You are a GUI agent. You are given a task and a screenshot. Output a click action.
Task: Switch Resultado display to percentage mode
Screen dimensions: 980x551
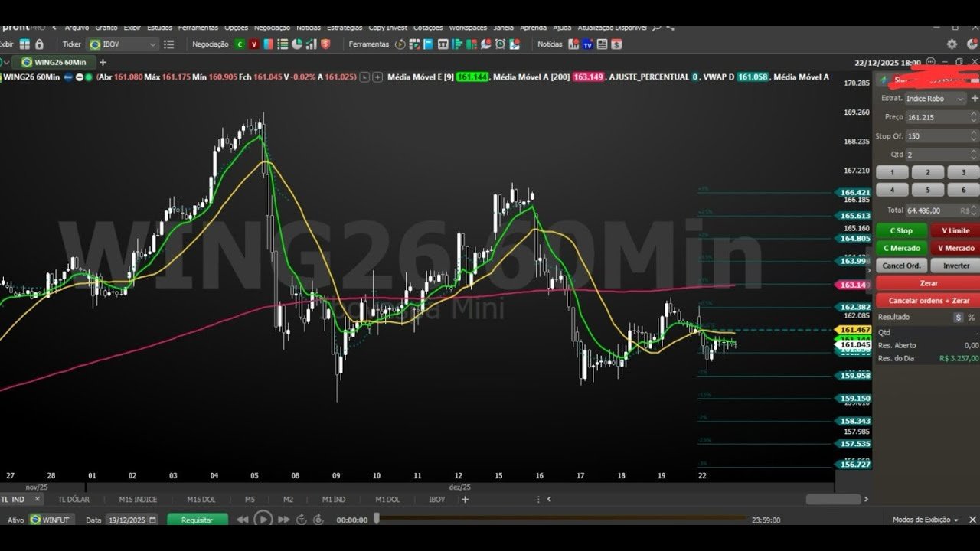tap(971, 317)
